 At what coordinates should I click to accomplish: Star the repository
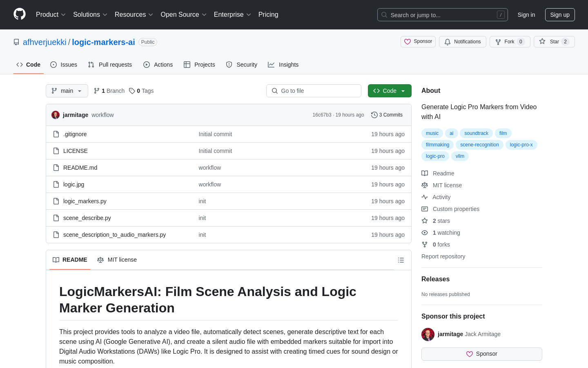click(x=554, y=42)
